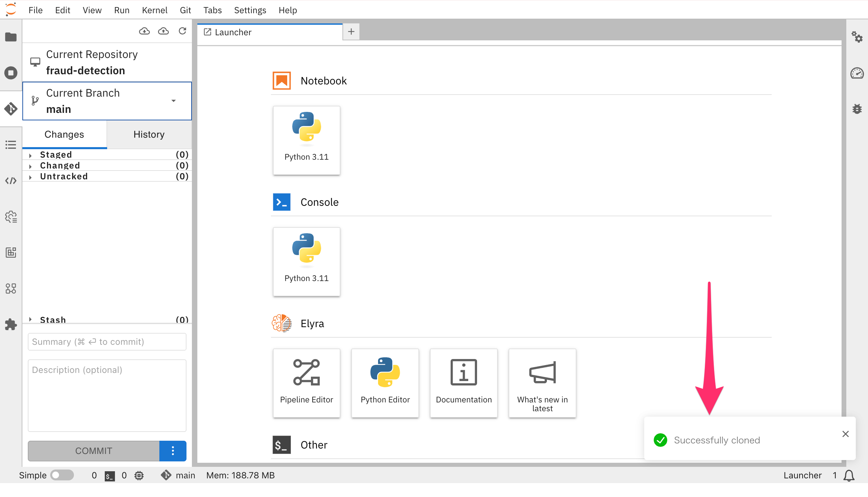The image size is (868, 497).
Task: Switch to the History tab
Action: (149, 135)
